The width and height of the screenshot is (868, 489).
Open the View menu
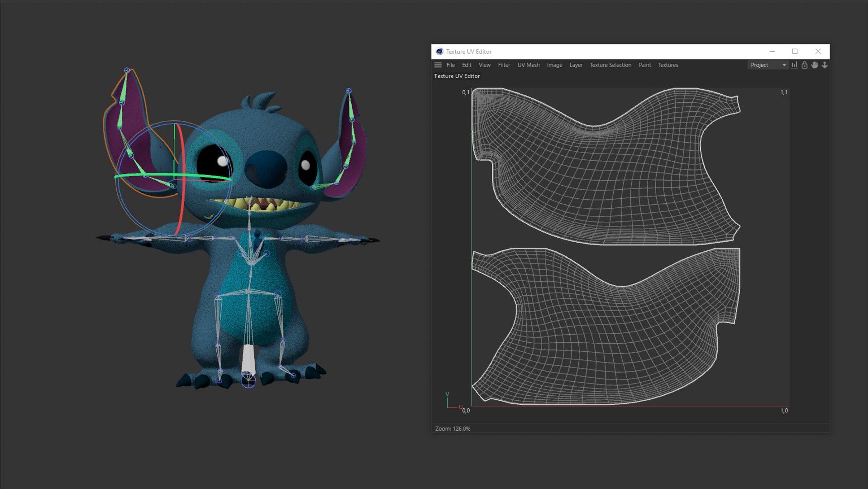(x=484, y=65)
